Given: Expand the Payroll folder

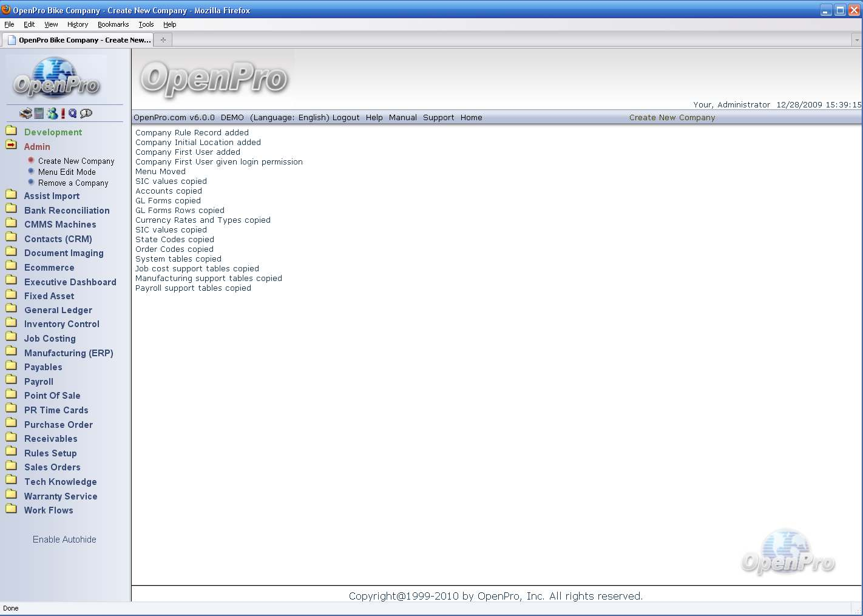Looking at the screenshot, I should coord(38,382).
